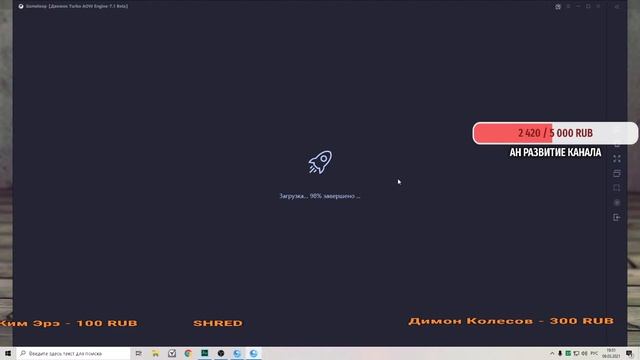Click the screenshot frame icon in sidebar
640x360 pixels.
(x=617, y=188)
